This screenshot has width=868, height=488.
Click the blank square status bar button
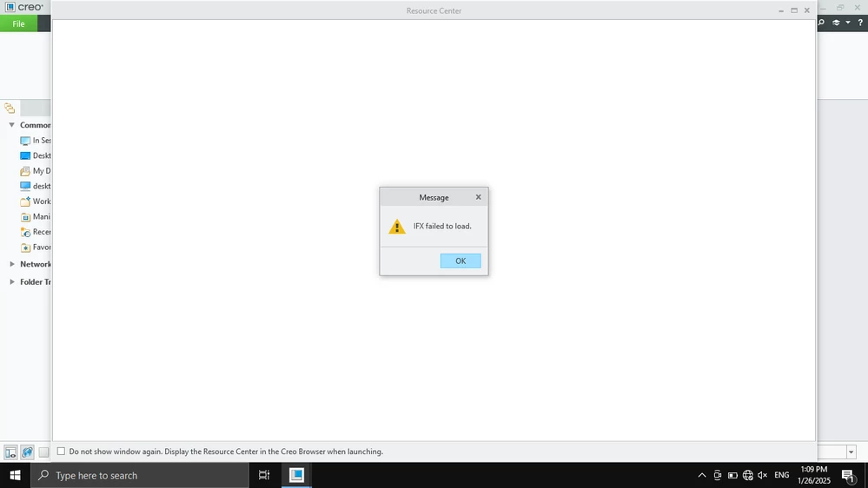[43, 452]
